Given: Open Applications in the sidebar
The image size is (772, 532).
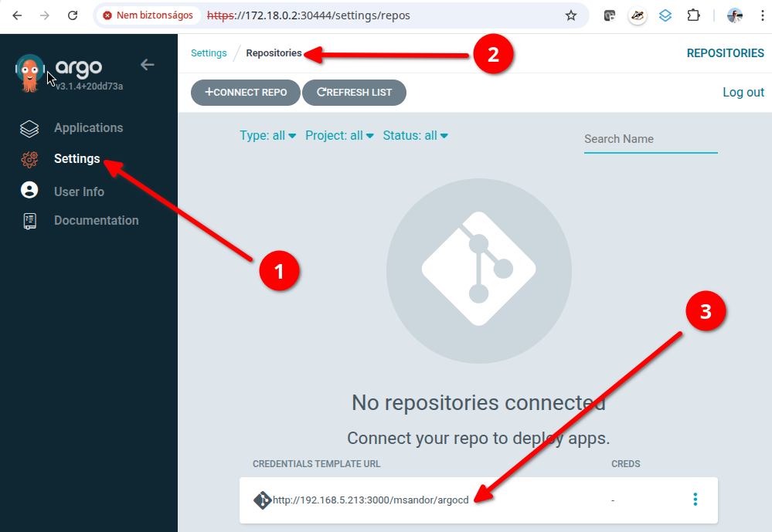Looking at the screenshot, I should coord(89,128).
